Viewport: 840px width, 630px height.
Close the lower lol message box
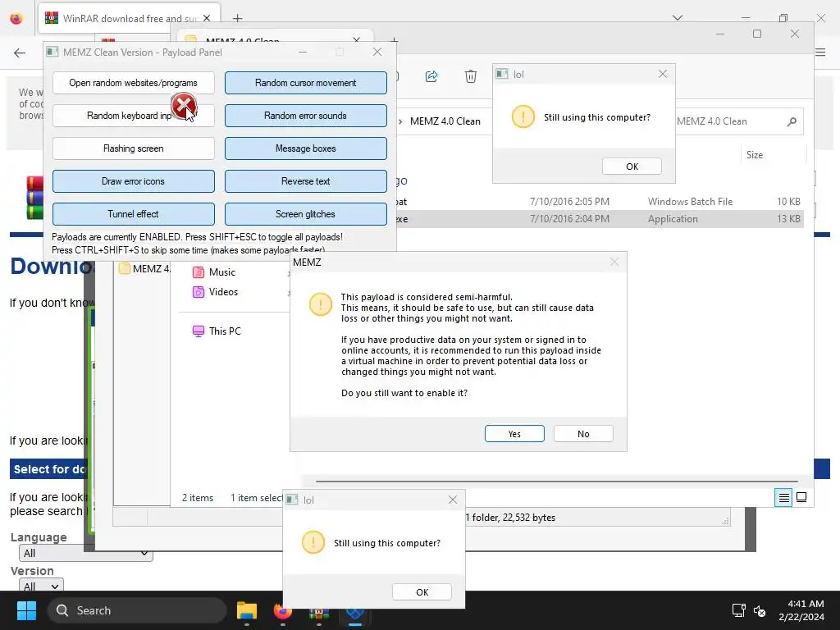pos(453,500)
